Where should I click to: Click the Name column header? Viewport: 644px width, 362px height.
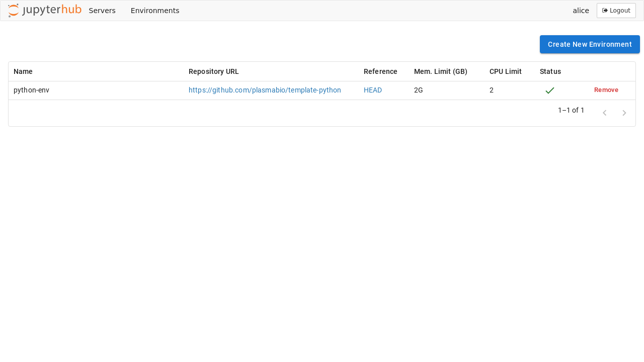coord(23,71)
